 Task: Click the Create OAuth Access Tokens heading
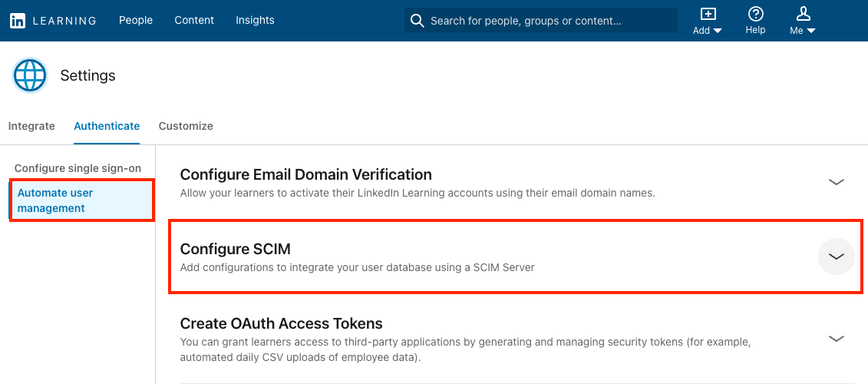pos(281,323)
